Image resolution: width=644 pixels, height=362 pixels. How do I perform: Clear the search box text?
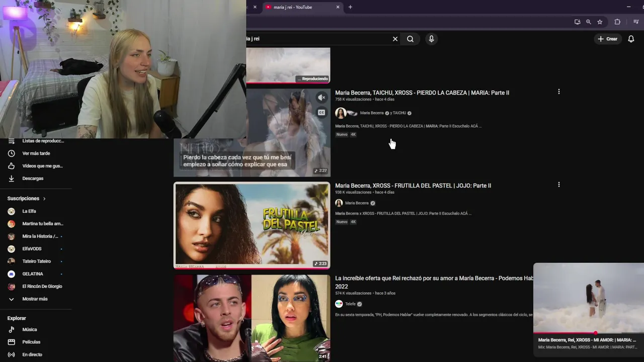[x=395, y=39]
